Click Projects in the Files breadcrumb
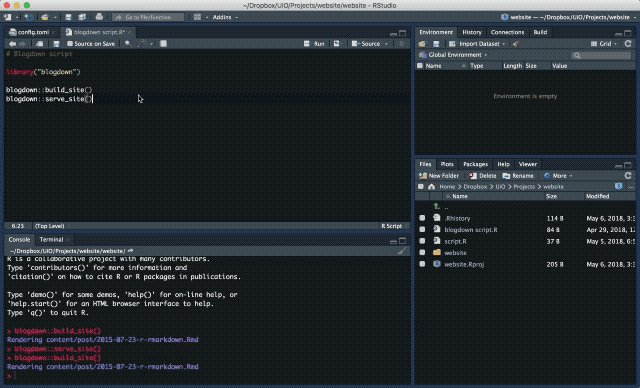 click(x=524, y=186)
